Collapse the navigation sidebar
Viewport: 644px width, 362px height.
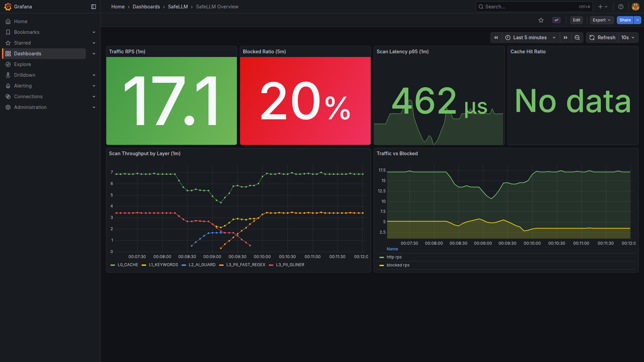point(93,6)
